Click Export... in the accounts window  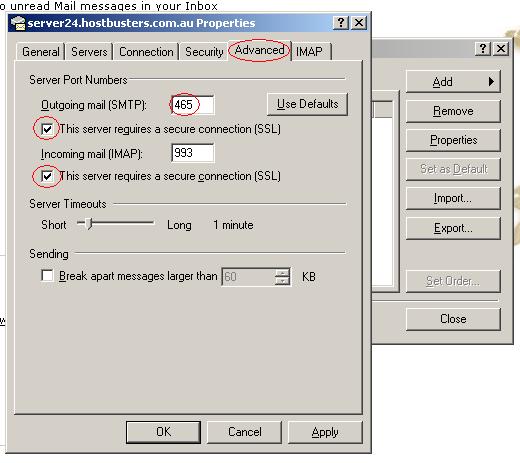click(x=453, y=228)
